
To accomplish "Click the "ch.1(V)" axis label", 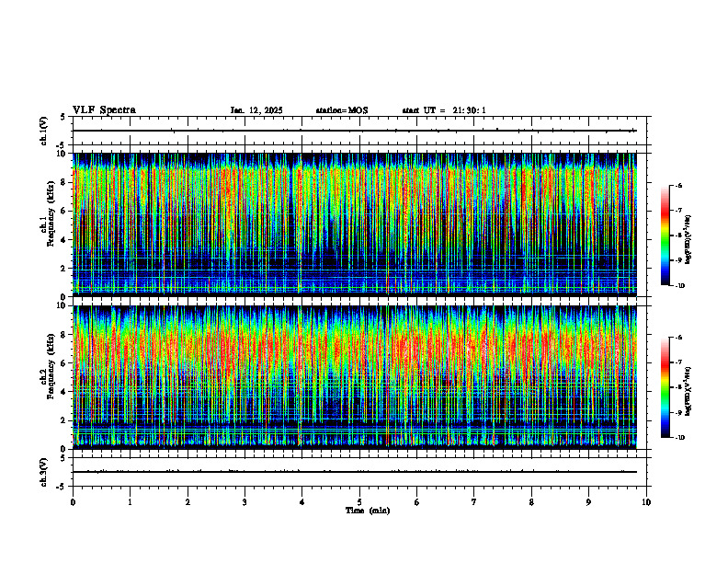I will tap(44, 131).
